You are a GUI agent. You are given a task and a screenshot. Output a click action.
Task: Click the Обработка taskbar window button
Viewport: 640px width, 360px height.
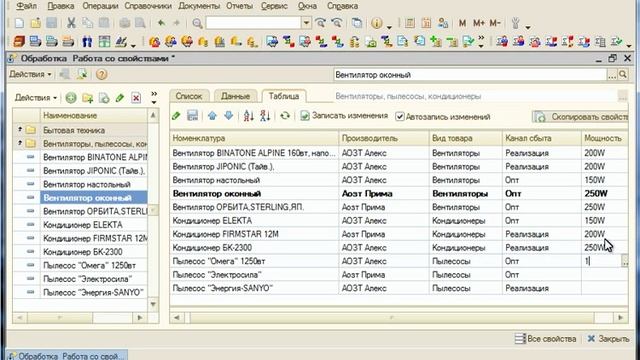coord(67,356)
